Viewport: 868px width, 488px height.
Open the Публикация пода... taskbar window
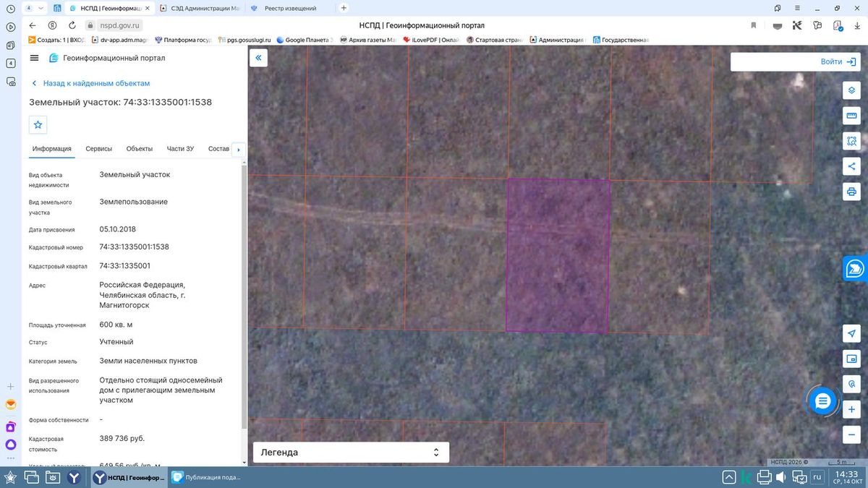tap(207, 477)
